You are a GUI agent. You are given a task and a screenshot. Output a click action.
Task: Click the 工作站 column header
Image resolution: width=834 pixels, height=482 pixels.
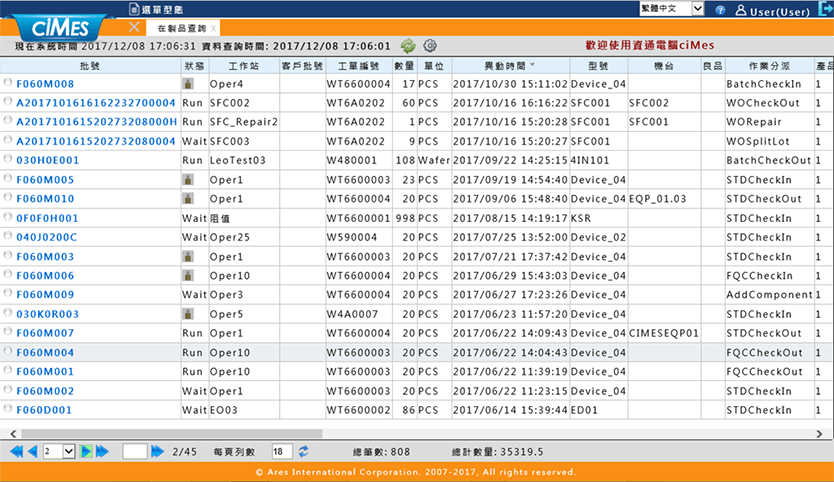[244, 65]
